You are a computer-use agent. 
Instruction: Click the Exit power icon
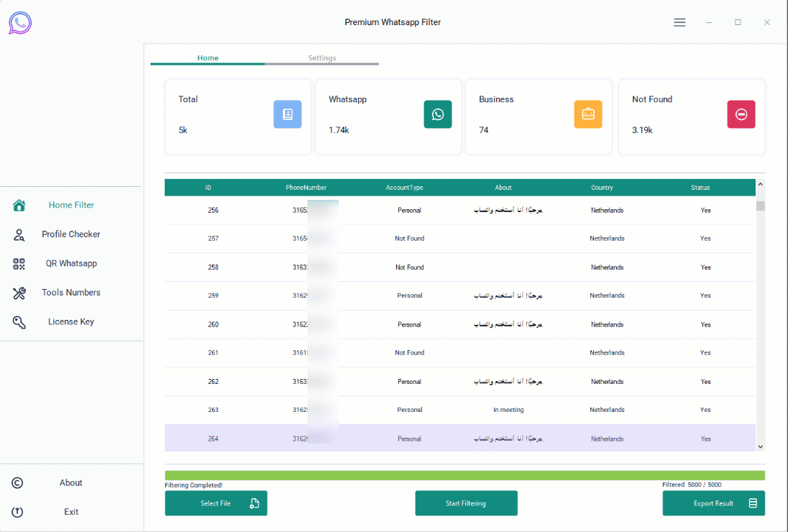pos(17,512)
